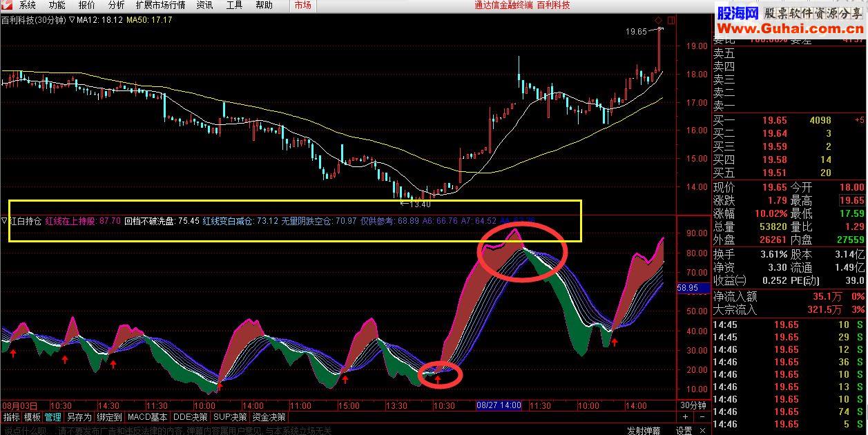The image size is (868, 435).
Task: Click the 换手 3.61% value
Action: click(773, 253)
